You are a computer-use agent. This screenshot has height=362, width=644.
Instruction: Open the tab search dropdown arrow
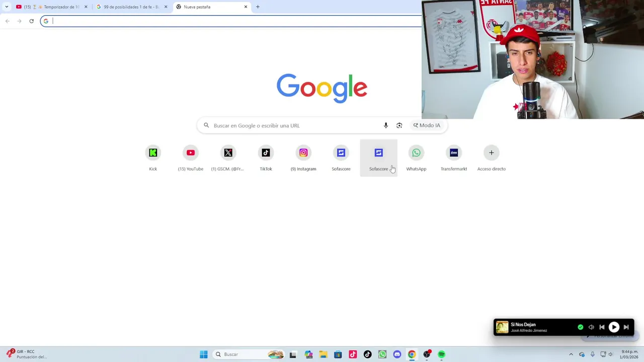tap(7, 7)
